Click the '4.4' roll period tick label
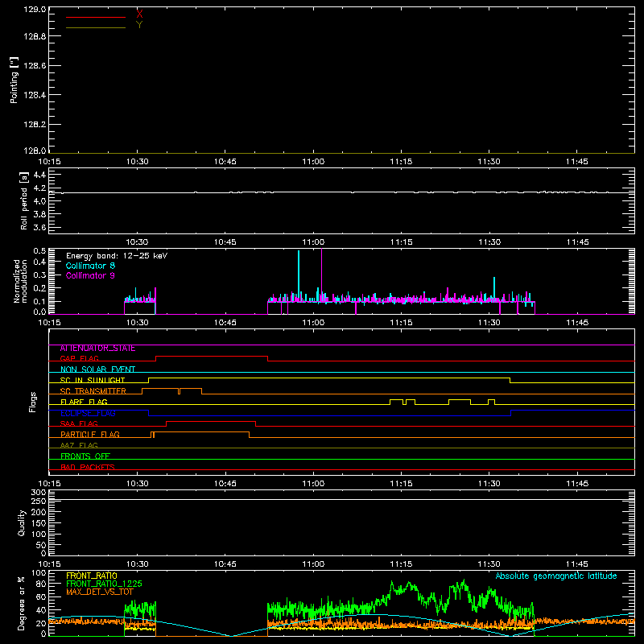The image size is (644, 644). coord(39,175)
